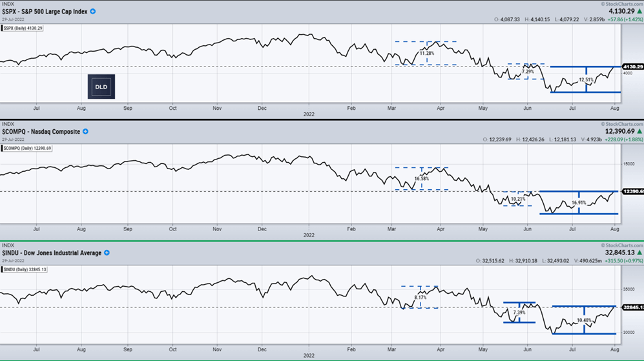Image resolution: width=644 pixels, height=361 pixels.
Task: Select the $INDU - Dow Jones Industrial Average title
Action: pyautogui.click(x=52, y=253)
